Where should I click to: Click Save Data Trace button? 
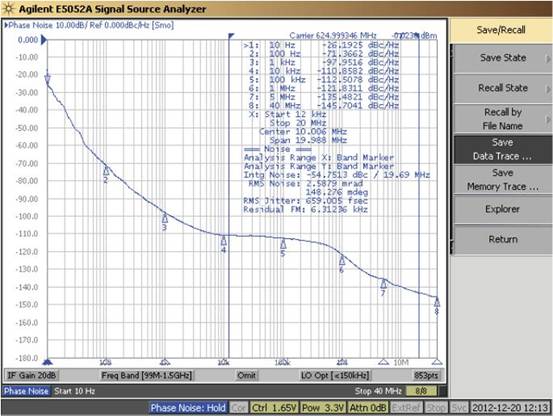click(x=502, y=149)
